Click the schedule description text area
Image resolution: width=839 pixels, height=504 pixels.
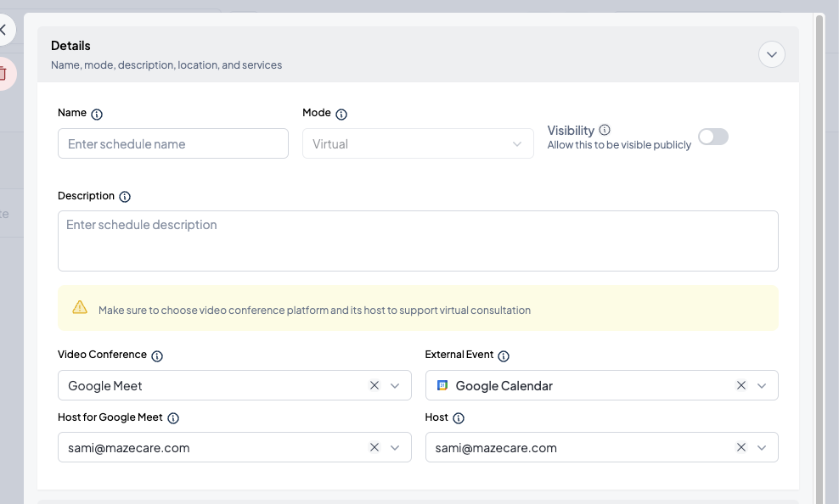[x=418, y=241]
